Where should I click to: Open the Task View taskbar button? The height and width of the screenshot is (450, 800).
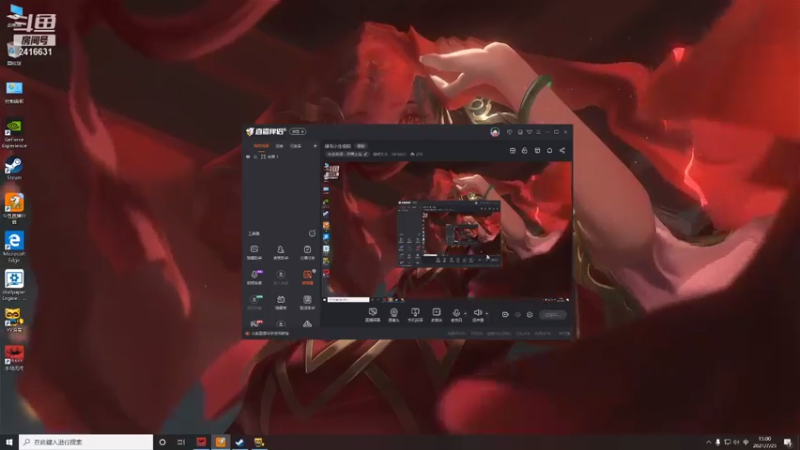point(181,442)
